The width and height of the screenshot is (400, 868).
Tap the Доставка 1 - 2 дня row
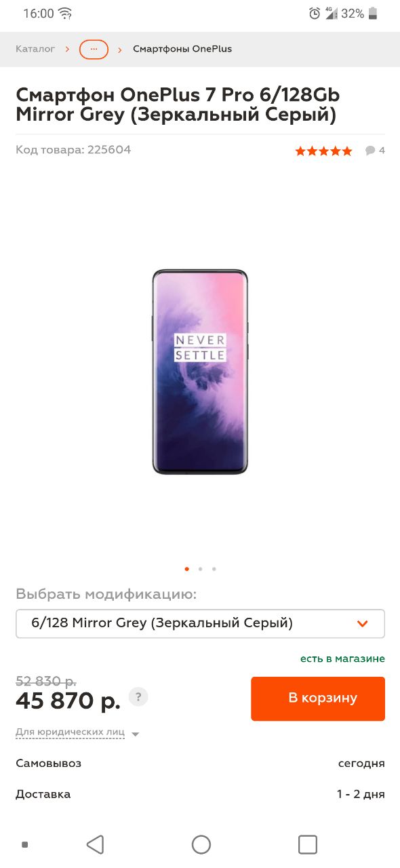point(200,794)
